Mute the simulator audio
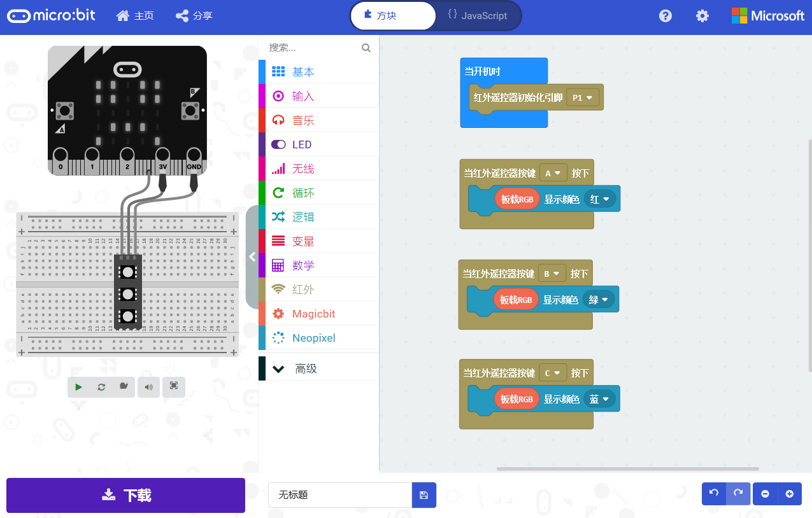This screenshot has height=518, width=812. 149,387
